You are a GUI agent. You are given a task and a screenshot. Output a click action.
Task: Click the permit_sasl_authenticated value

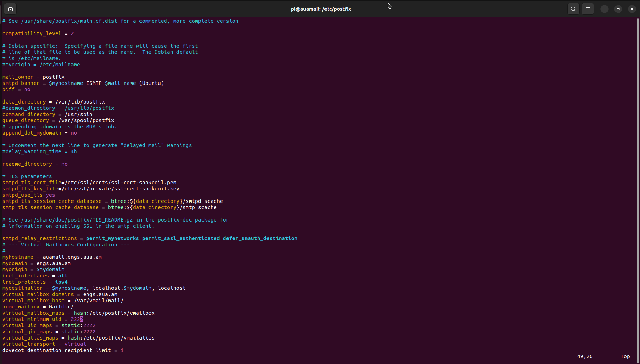tap(181, 238)
